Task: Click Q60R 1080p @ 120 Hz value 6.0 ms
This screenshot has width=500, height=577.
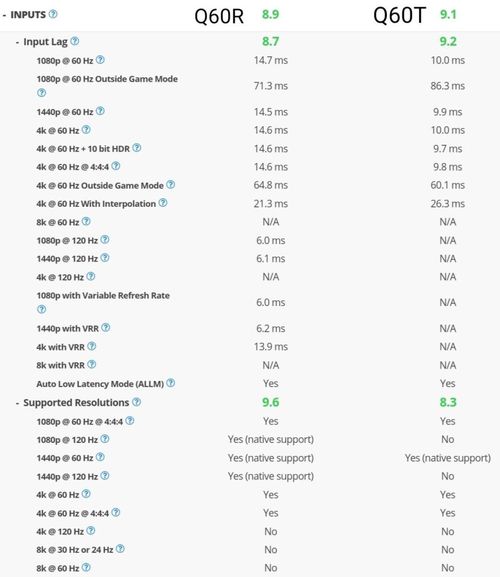Action: pos(270,240)
